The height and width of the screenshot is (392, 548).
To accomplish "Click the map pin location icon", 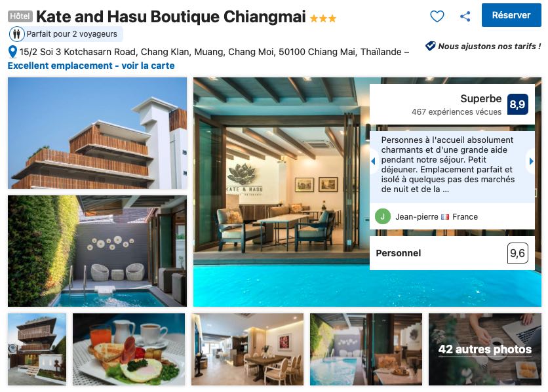I will point(12,52).
